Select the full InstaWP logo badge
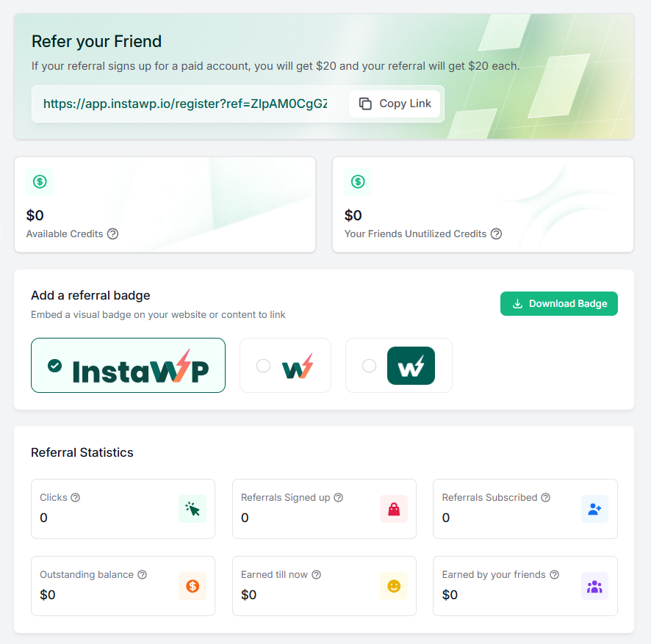651x644 pixels. pos(128,366)
